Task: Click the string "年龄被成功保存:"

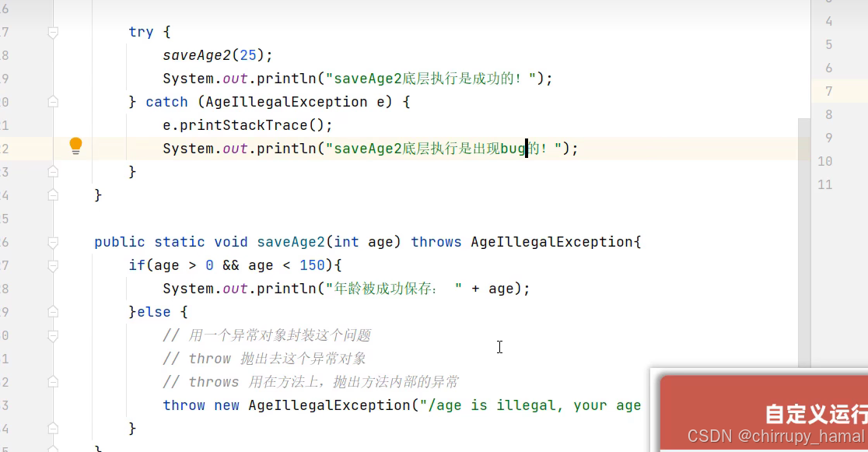Action: (x=394, y=289)
